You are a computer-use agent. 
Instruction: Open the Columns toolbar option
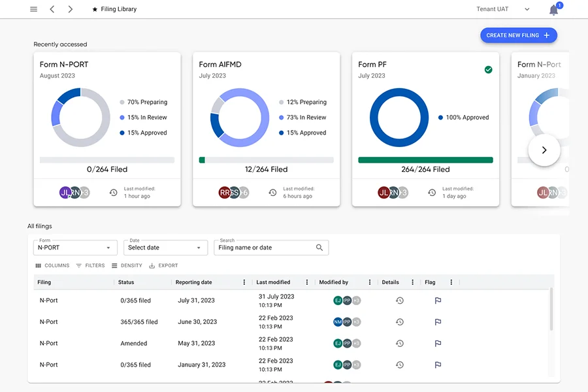coord(52,266)
